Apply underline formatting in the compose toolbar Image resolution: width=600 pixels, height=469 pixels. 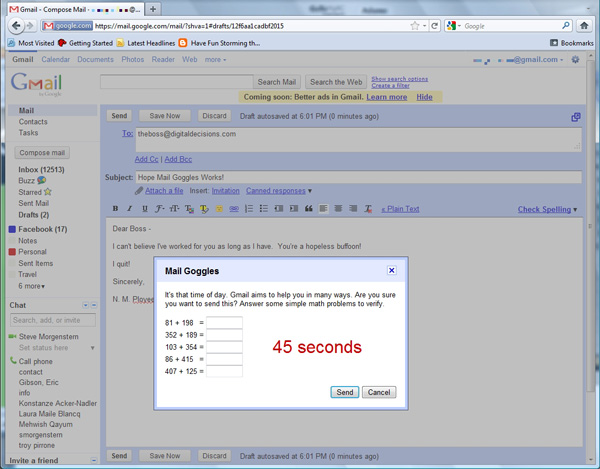(145, 208)
